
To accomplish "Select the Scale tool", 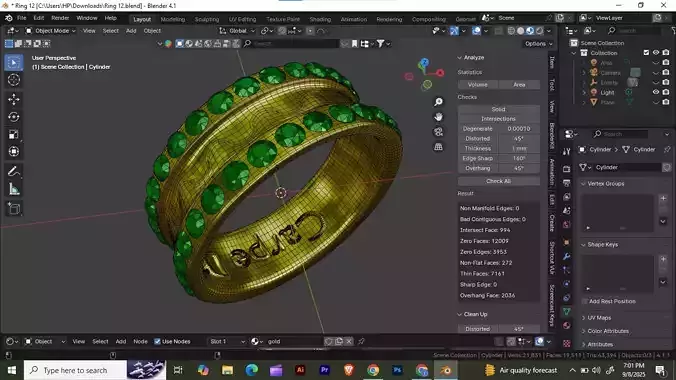I will [x=14, y=134].
